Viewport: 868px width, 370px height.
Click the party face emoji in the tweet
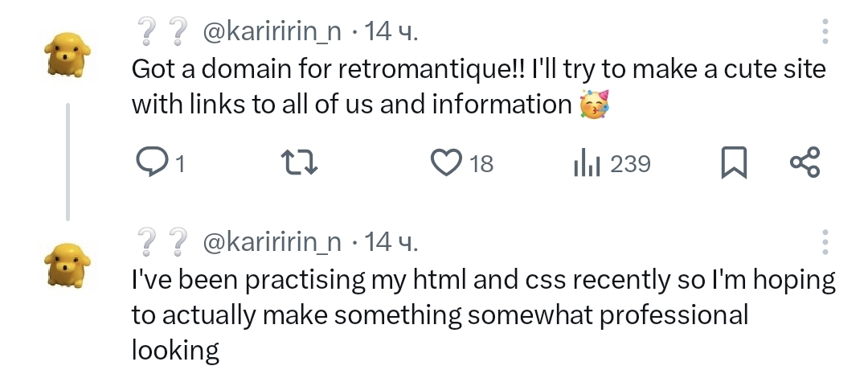[x=594, y=104]
